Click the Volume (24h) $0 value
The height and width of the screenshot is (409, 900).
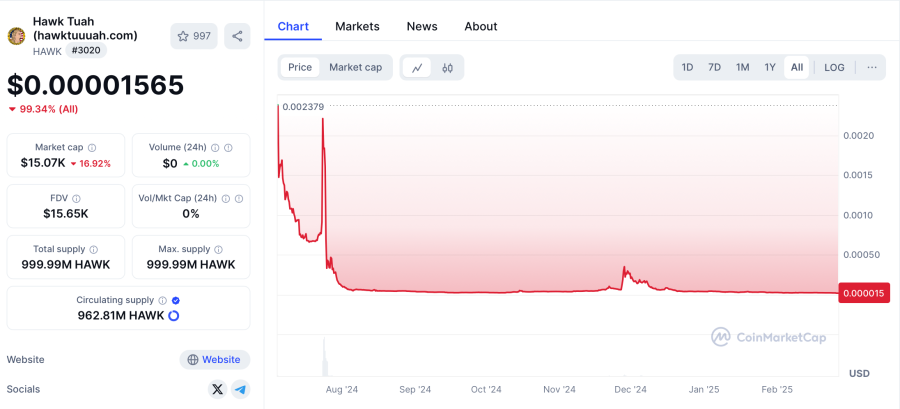(170, 163)
